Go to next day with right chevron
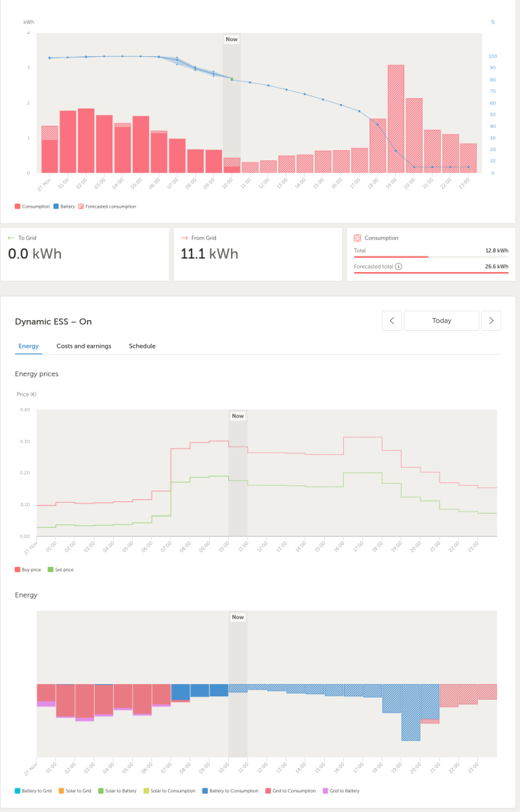The image size is (520, 812). pos(492,321)
